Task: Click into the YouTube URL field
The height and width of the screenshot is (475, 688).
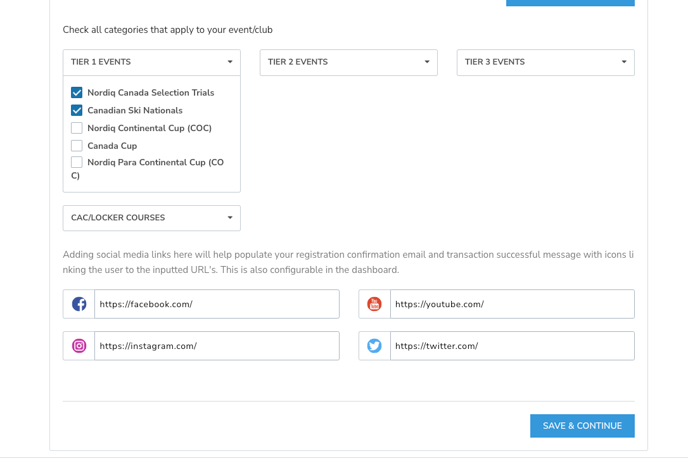Action: pyautogui.click(x=511, y=304)
